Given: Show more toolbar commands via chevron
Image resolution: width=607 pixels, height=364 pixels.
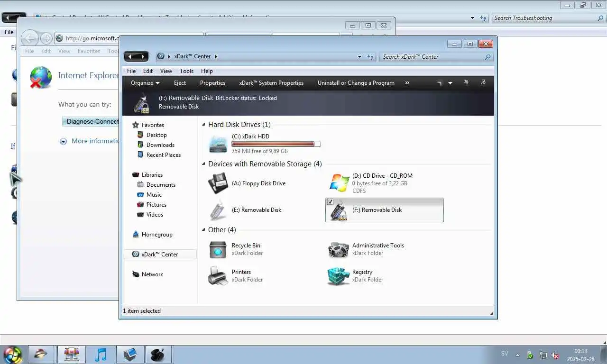Looking at the screenshot, I should pyautogui.click(x=407, y=83).
